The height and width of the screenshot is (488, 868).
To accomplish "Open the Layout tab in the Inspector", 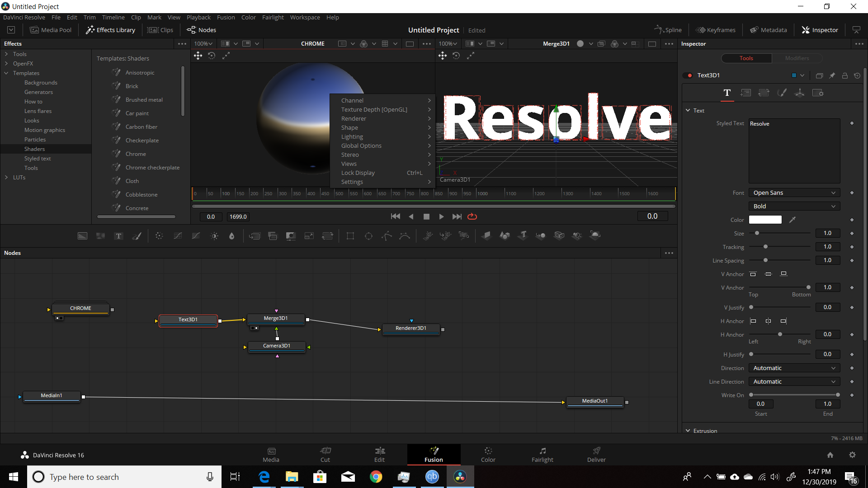I will coord(745,93).
